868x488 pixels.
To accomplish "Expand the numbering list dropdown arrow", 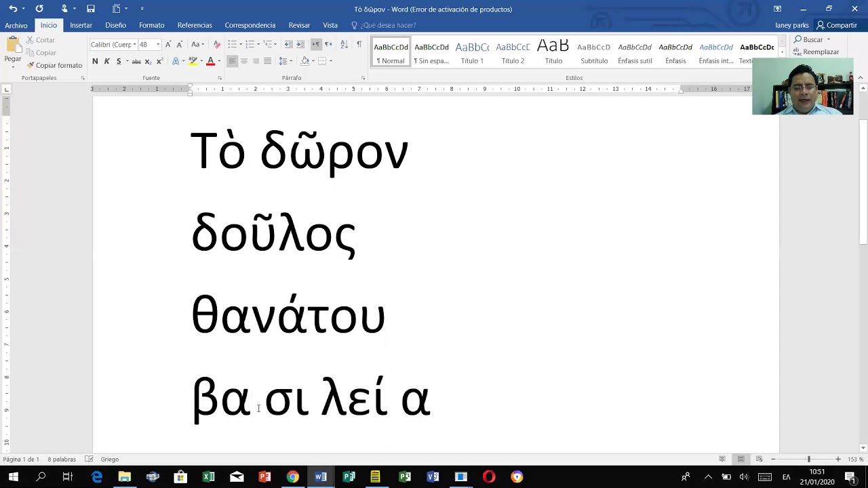I will [x=258, y=44].
